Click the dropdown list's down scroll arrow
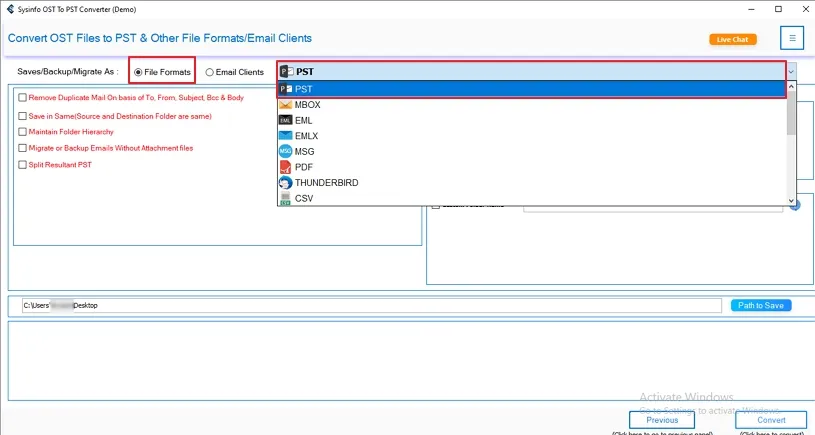This screenshot has height=435, width=815. pyautogui.click(x=791, y=201)
